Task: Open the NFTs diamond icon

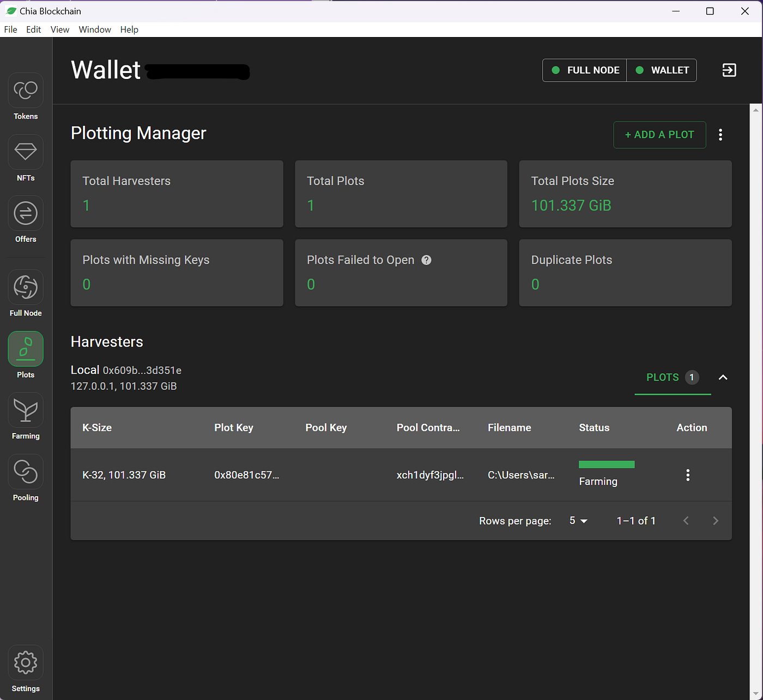Action: coord(26,152)
